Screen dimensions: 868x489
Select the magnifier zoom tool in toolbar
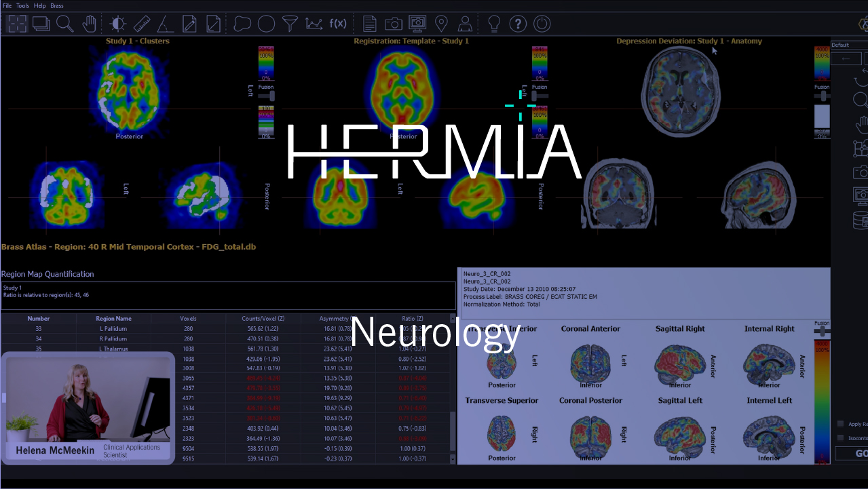click(x=65, y=24)
